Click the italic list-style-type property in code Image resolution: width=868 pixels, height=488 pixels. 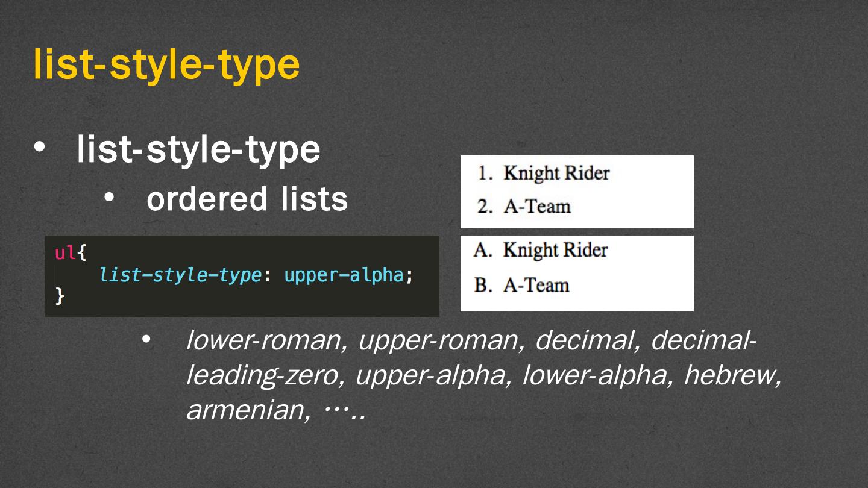[181, 275]
